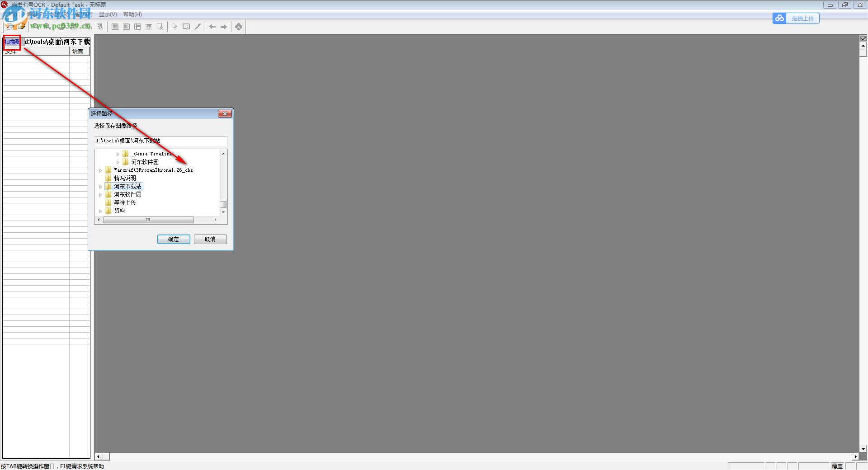Select the pen drawing tool icon
Screen dimensions: 868x470
tap(198, 27)
